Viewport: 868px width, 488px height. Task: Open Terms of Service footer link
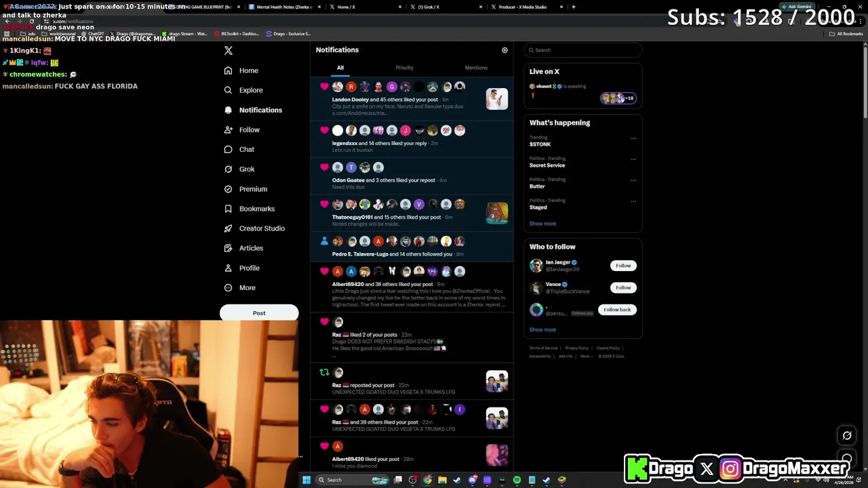click(x=543, y=348)
